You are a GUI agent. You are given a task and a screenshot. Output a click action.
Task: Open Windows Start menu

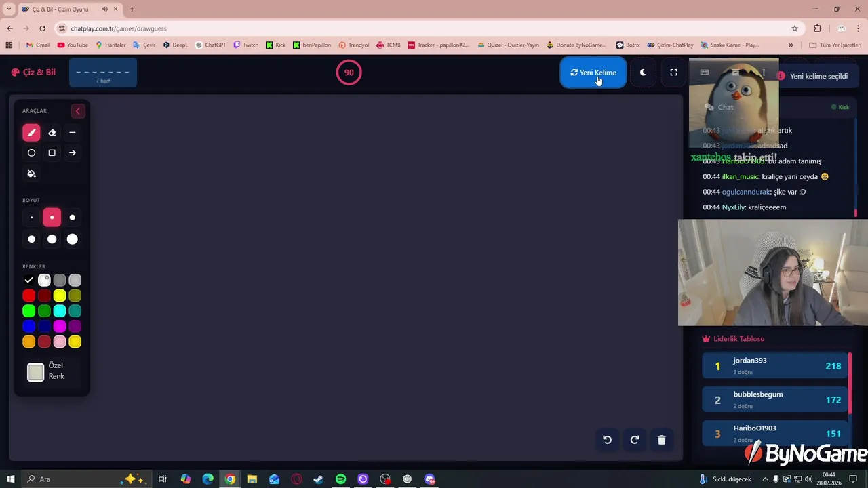coord(11,479)
